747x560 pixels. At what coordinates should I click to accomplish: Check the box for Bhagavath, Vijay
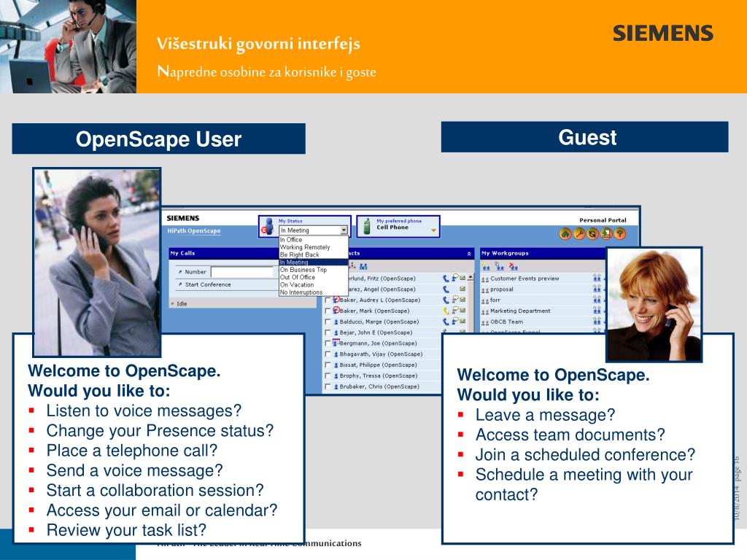(328, 354)
